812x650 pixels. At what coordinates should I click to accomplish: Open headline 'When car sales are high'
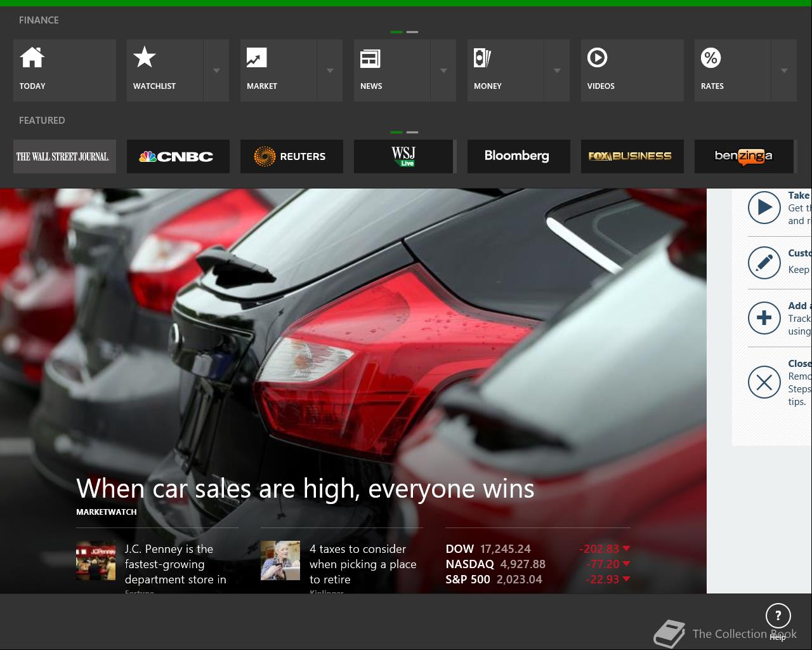[305, 489]
